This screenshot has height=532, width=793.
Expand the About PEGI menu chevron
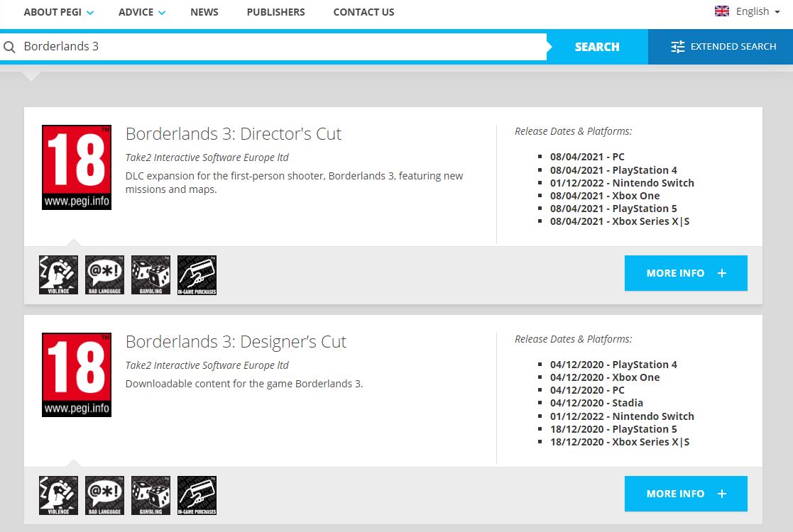click(90, 13)
